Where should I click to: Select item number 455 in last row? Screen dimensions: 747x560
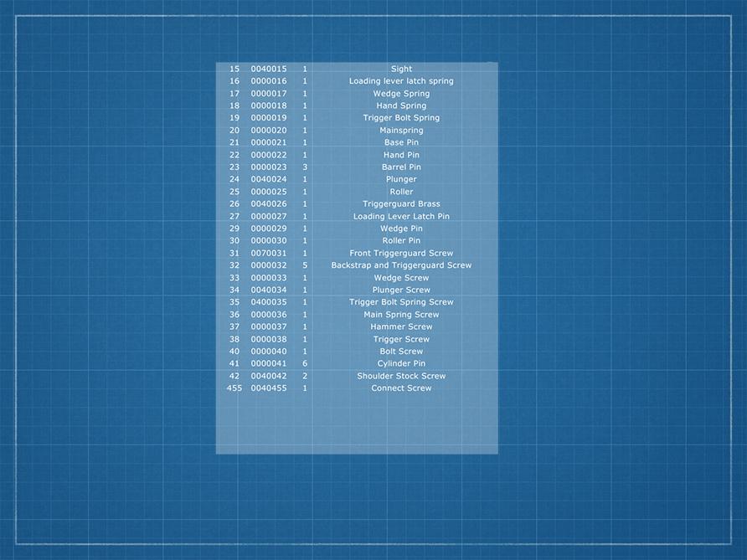point(234,388)
